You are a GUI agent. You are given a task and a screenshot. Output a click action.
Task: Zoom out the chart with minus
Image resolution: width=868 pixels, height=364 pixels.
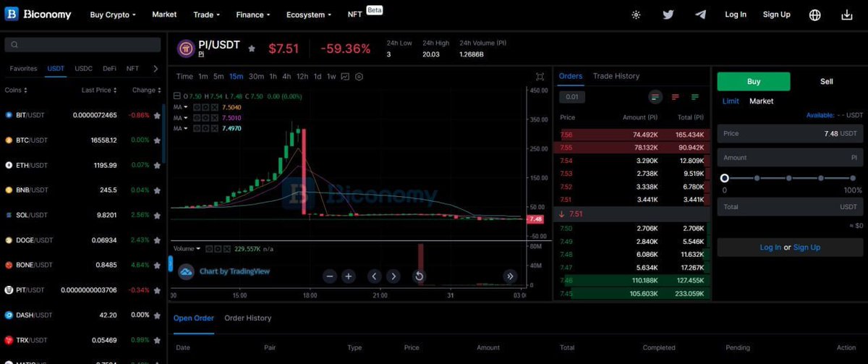pos(330,276)
